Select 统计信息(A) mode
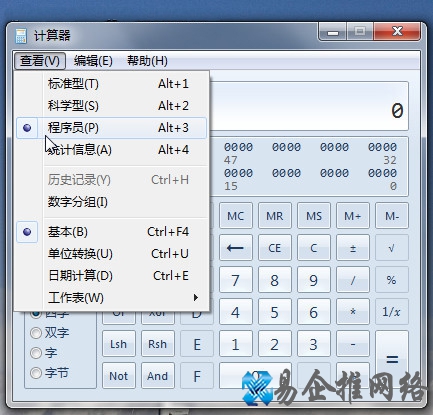433x415 pixels. 111,150
